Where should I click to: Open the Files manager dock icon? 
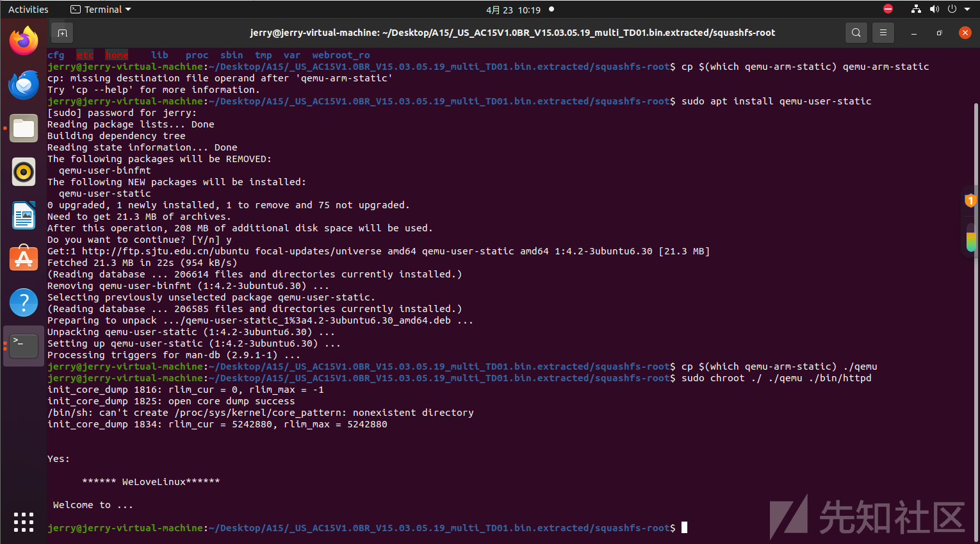pyautogui.click(x=24, y=128)
